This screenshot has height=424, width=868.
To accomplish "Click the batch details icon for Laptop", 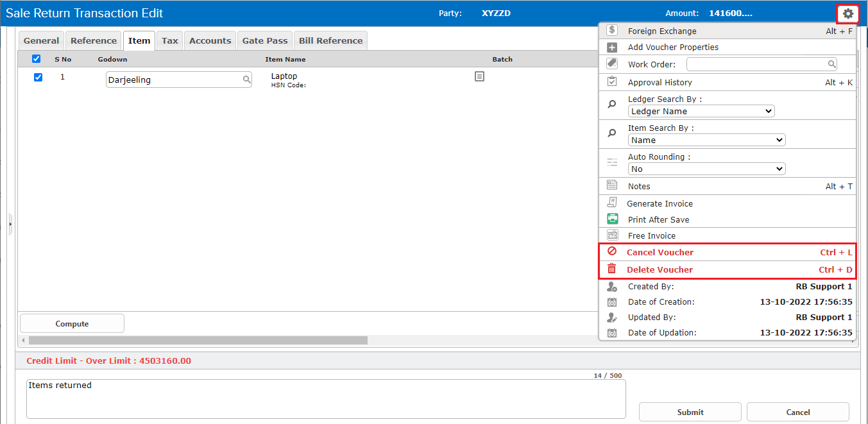I will point(479,76).
